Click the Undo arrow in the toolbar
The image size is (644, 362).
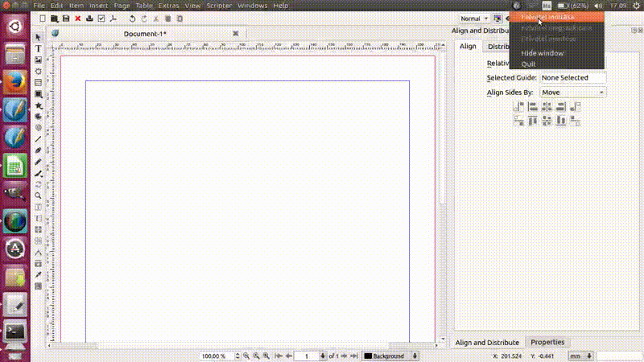coord(132,18)
